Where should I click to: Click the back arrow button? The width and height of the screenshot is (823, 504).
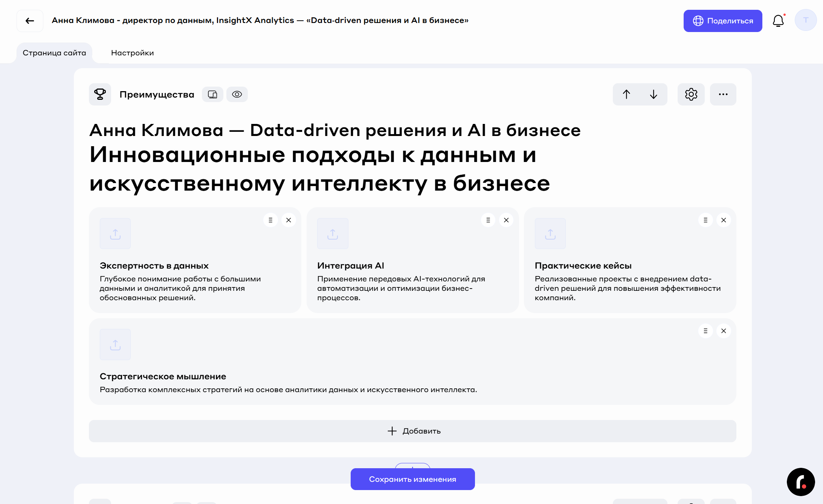pos(30,21)
